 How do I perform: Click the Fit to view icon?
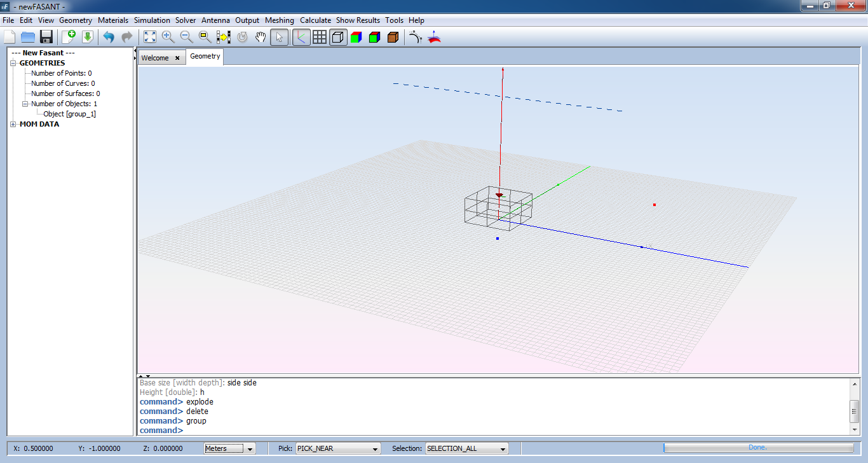coord(149,37)
